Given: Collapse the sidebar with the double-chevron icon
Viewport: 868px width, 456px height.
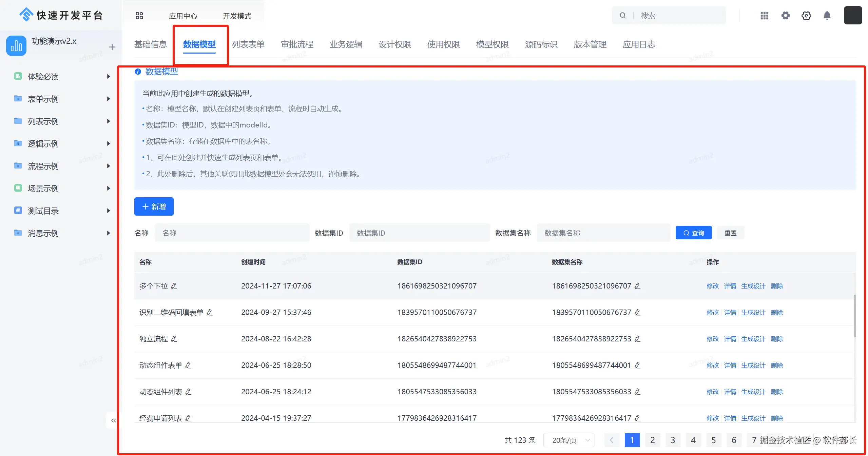Looking at the screenshot, I should (114, 421).
